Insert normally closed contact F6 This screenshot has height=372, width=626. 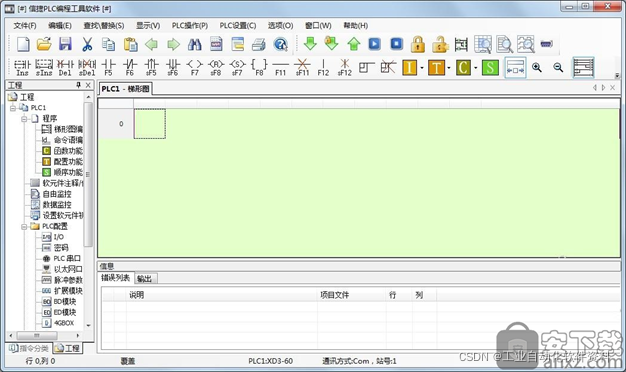coord(130,67)
